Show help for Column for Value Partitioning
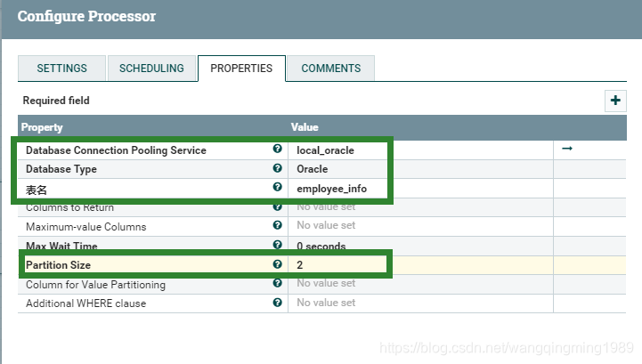Screen dimensions: 642x364 (277, 283)
